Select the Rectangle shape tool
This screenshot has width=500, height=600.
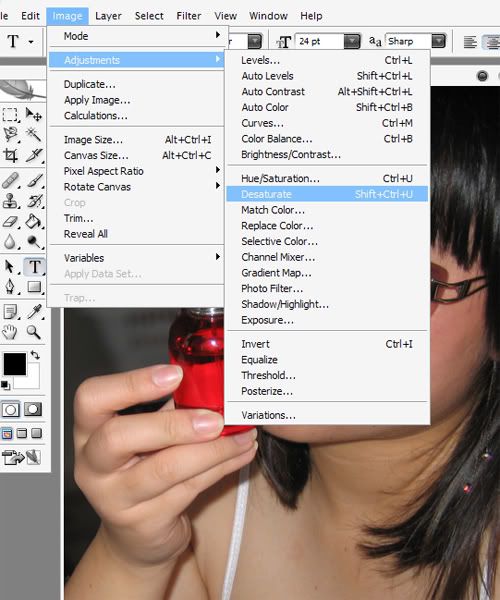coord(34,287)
